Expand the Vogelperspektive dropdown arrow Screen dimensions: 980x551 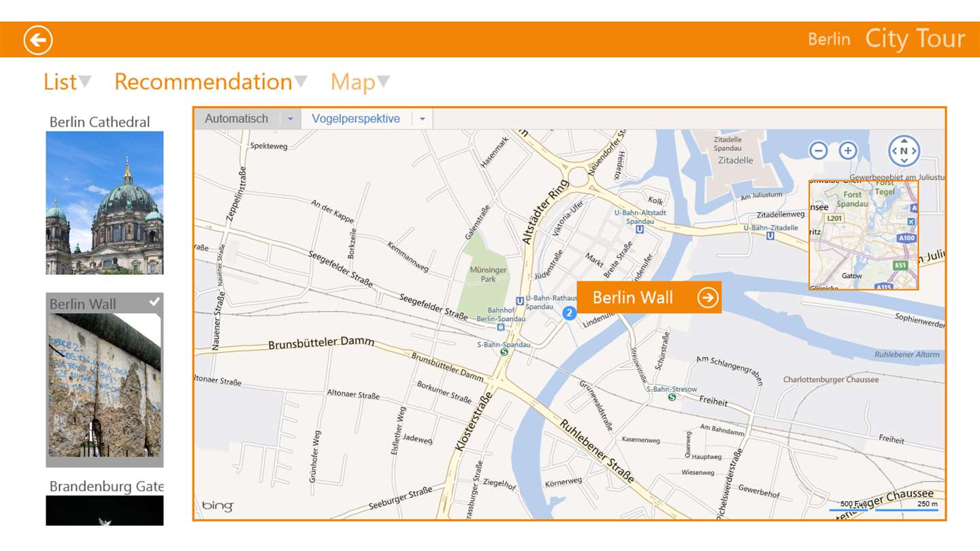pyautogui.click(x=422, y=119)
